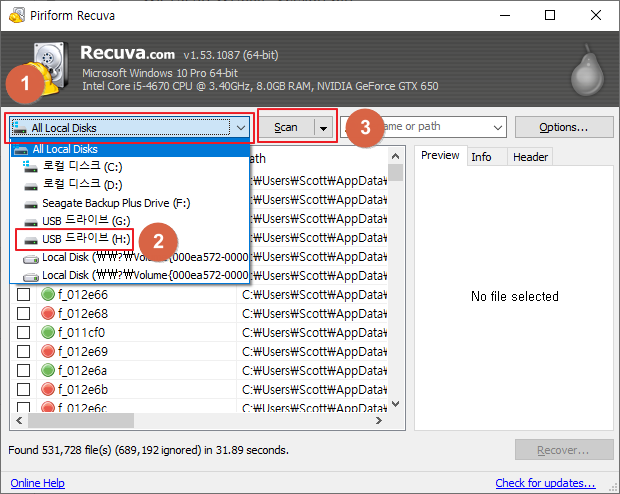
Task: Click the green status circle for f_012e6a
Action: pyautogui.click(x=48, y=370)
